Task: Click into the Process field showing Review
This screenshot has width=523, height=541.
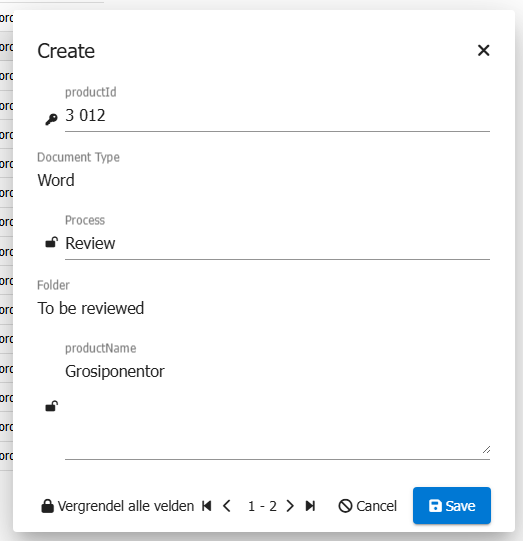Action: pyautogui.click(x=277, y=244)
